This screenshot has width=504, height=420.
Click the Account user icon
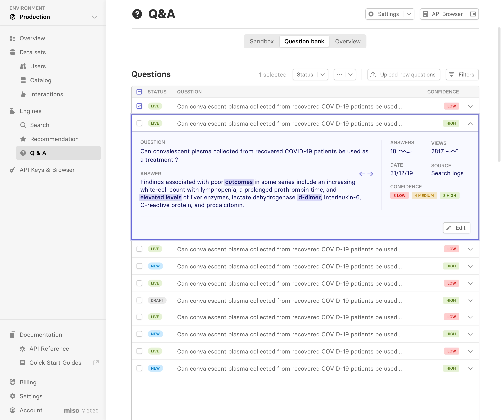[12, 410]
